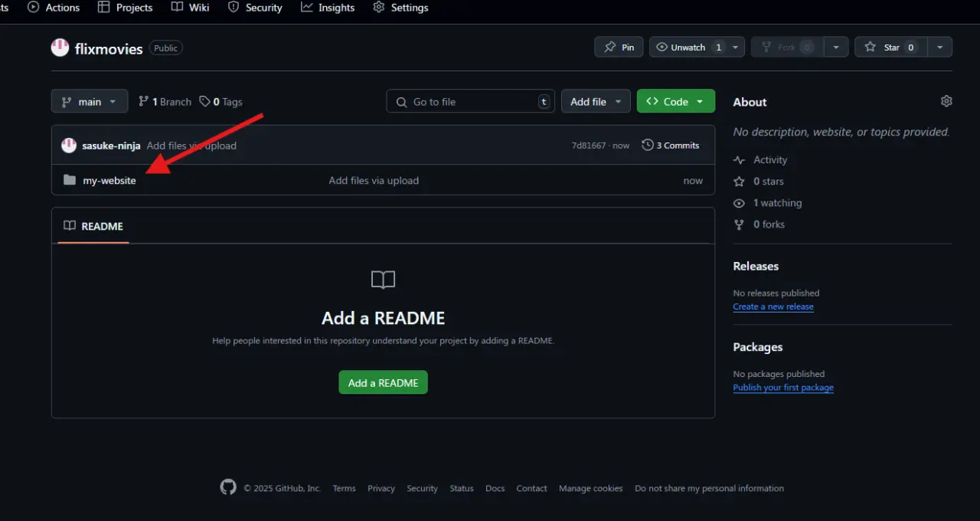Screen dimensions: 980x521
Task: Open the Actions tab
Action: [x=54, y=8]
